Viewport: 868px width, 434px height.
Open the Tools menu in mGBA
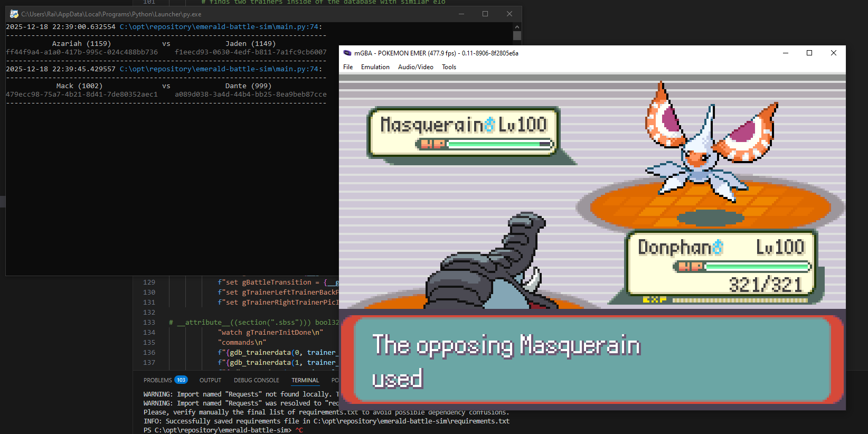(449, 67)
